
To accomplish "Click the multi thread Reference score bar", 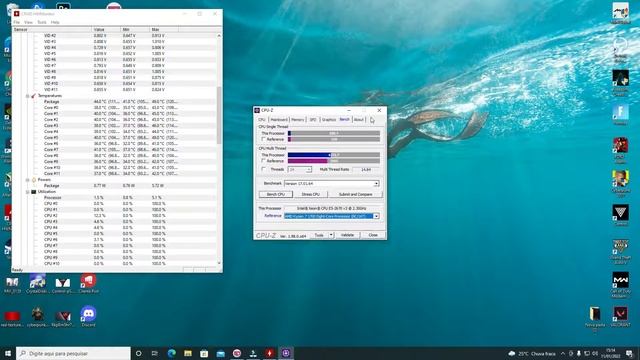I will [334, 161].
